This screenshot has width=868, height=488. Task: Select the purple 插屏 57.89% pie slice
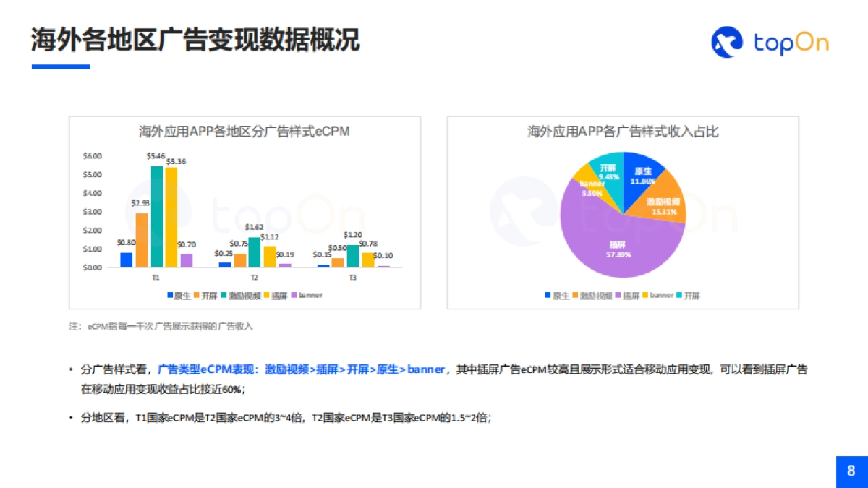(x=618, y=249)
